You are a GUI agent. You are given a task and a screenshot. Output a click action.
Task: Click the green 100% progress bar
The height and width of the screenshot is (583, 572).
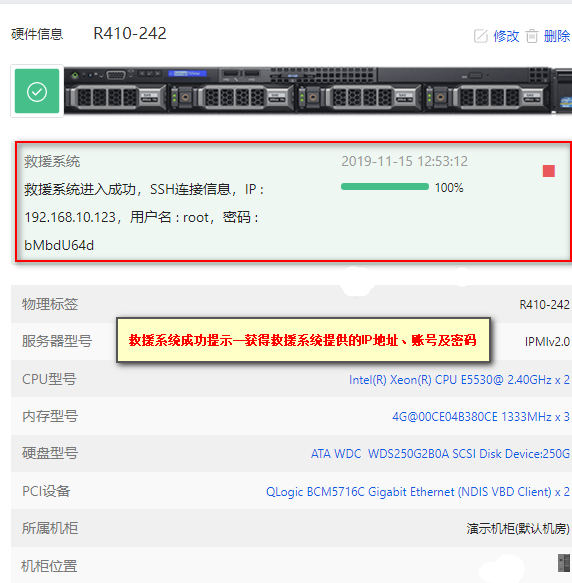(385, 187)
